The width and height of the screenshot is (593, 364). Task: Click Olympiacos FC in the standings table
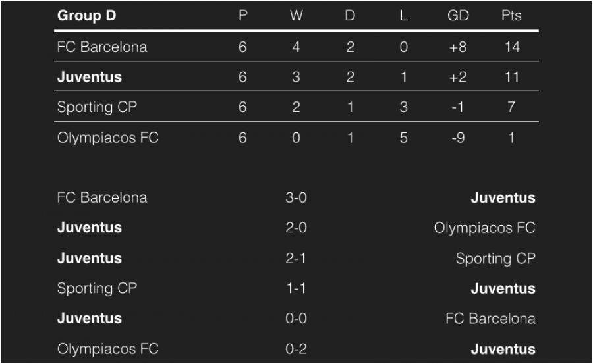click(x=108, y=138)
